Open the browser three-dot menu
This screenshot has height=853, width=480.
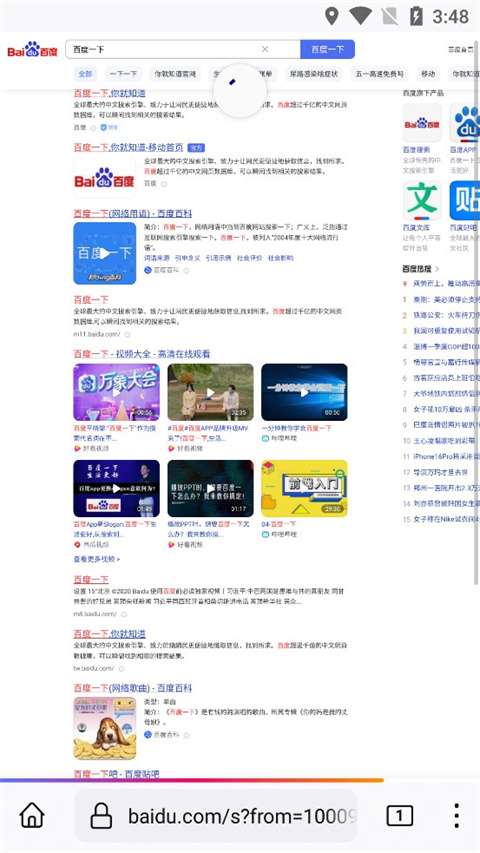pyautogui.click(x=456, y=815)
